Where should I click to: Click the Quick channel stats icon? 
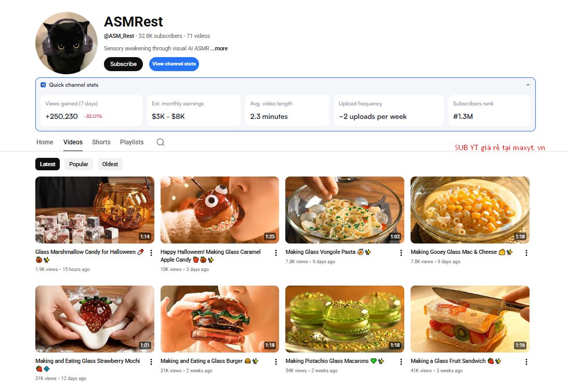coord(43,85)
